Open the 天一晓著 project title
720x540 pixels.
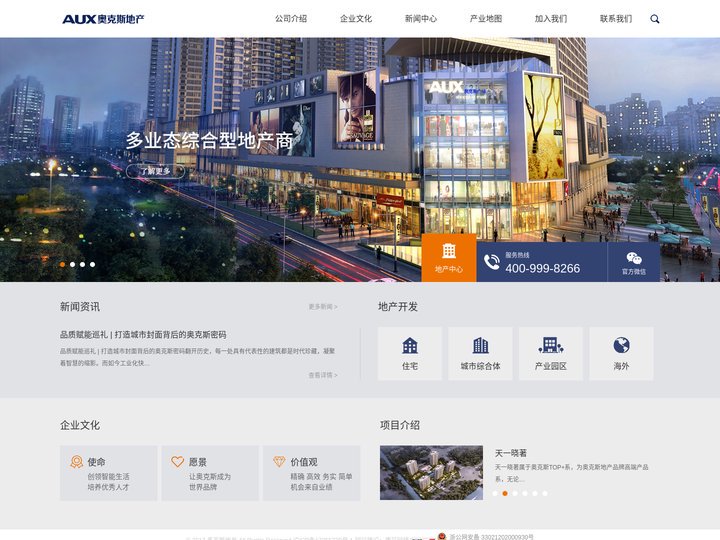[511, 453]
